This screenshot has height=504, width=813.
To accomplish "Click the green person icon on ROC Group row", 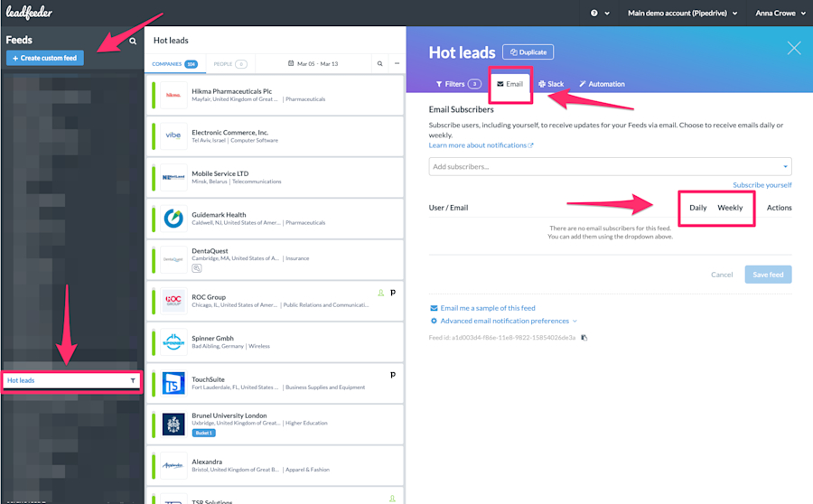I will pos(380,293).
